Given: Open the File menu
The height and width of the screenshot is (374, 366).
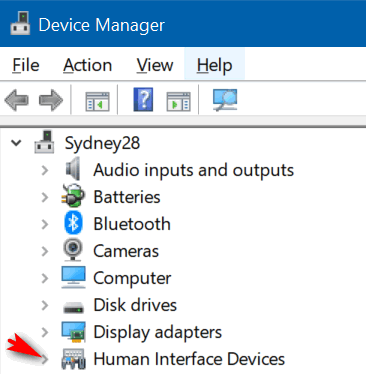Looking at the screenshot, I should pyautogui.click(x=26, y=65).
